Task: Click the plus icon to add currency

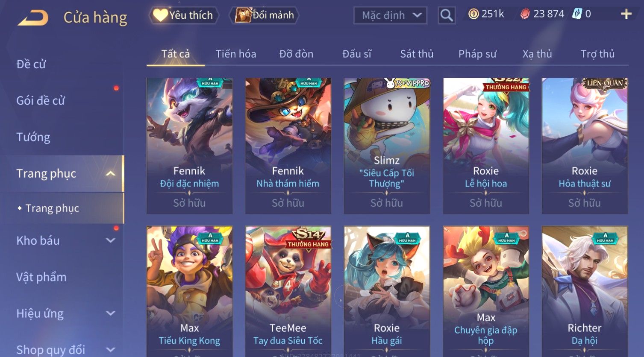Action: point(626,15)
